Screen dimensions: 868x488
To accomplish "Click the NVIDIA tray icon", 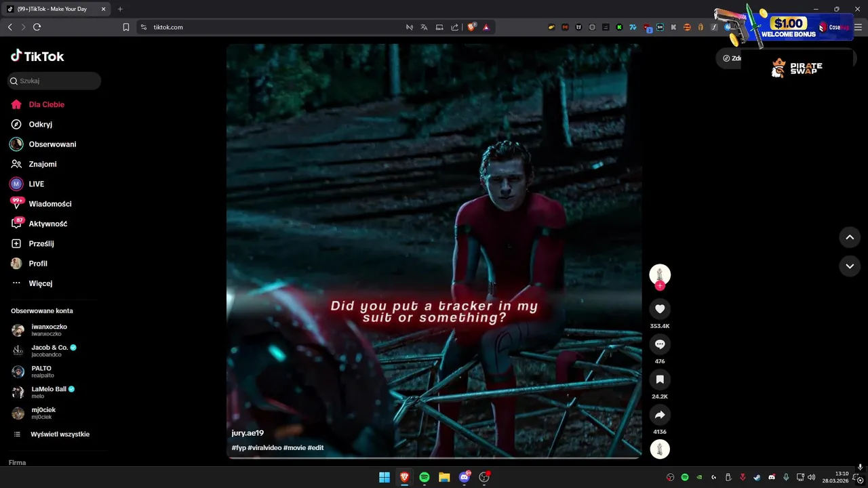I will (x=699, y=477).
